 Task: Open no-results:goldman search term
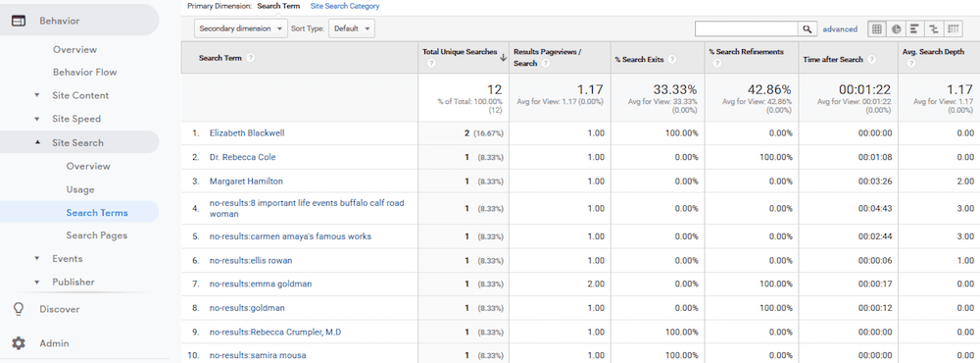[247, 308]
